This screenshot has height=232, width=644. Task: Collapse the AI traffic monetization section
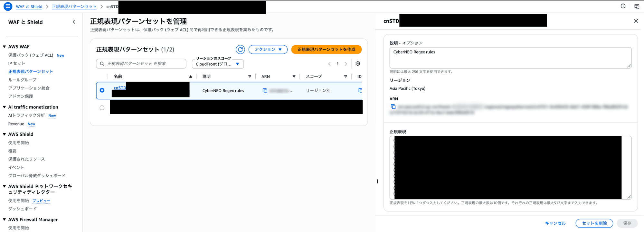5,107
